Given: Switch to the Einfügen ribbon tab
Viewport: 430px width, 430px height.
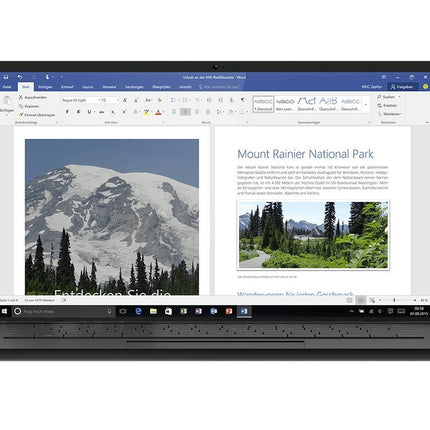Looking at the screenshot, I should coord(45,87).
